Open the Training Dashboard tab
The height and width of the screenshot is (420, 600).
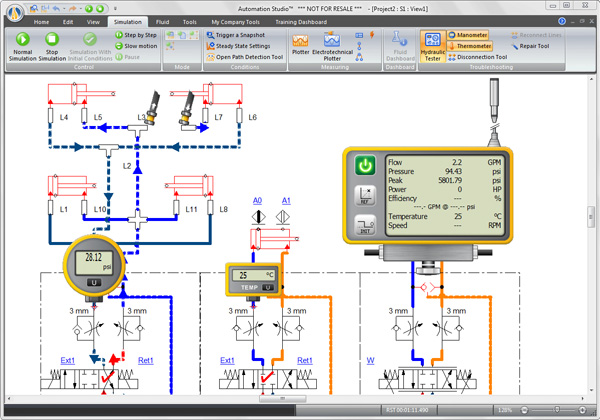click(x=301, y=22)
